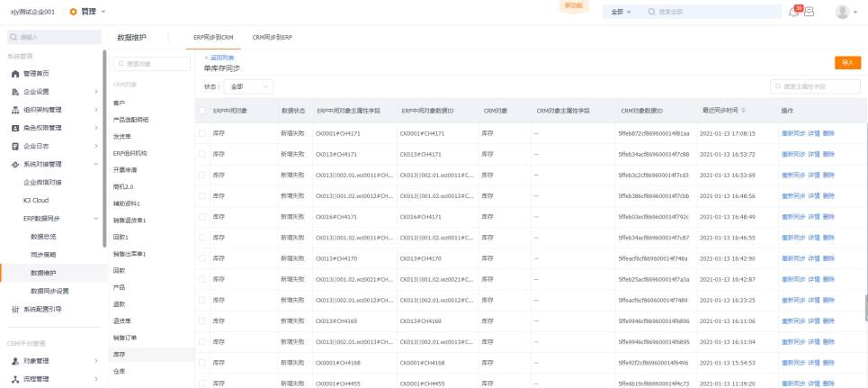Click the sidebar 请输入 search field
This screenshot has height=388, width=868.
[x=54, y=37]
